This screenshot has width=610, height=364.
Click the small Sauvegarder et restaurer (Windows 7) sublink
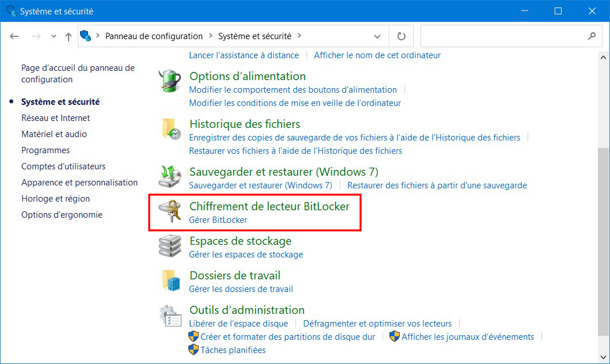[261, 185]
